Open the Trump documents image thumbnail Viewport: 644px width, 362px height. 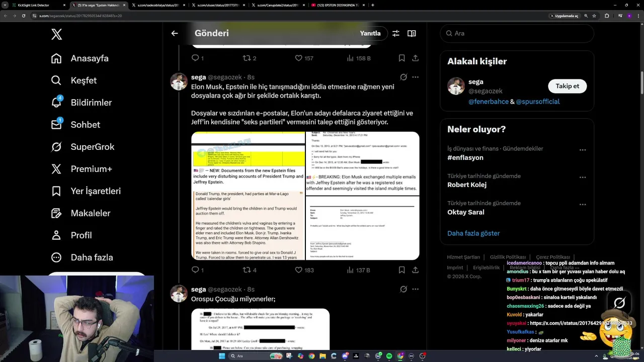tap(248, 196)
